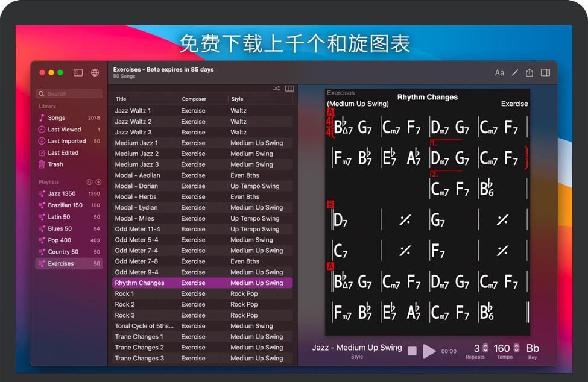Click the Rhythm Changes chart title

click(x=428, y=97)
